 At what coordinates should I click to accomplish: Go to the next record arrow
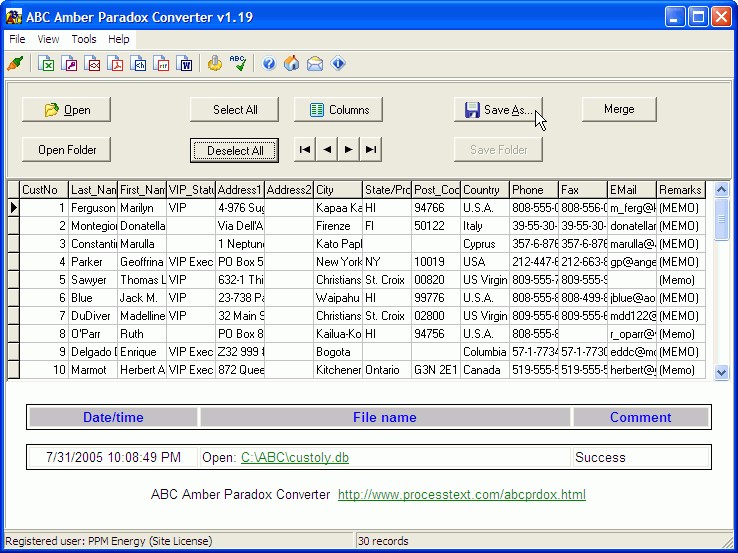349,150
